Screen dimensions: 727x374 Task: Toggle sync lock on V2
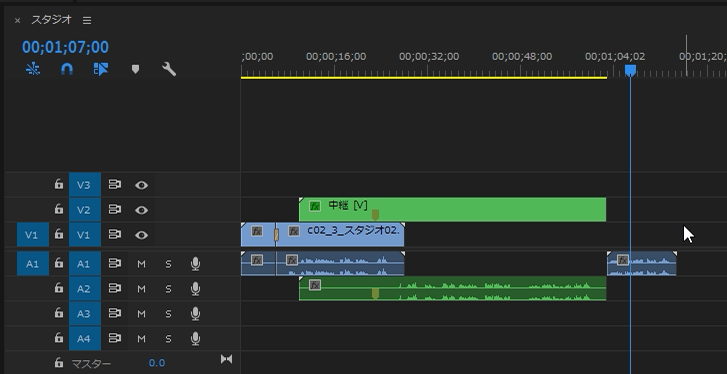115,209
